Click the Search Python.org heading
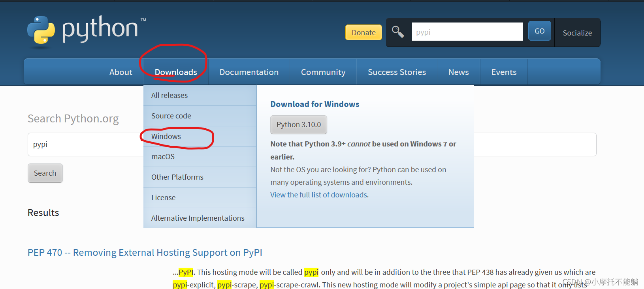 coord(73,119)
